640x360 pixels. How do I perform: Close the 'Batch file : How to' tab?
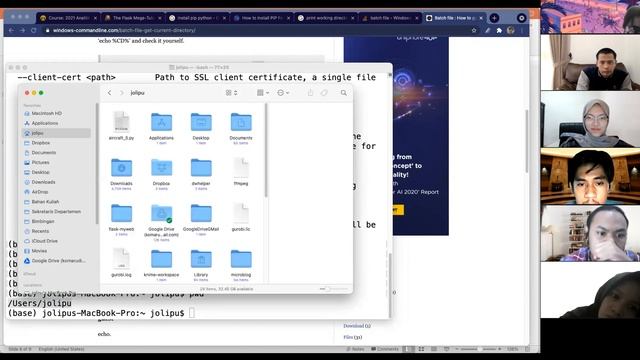click(481, 18)
